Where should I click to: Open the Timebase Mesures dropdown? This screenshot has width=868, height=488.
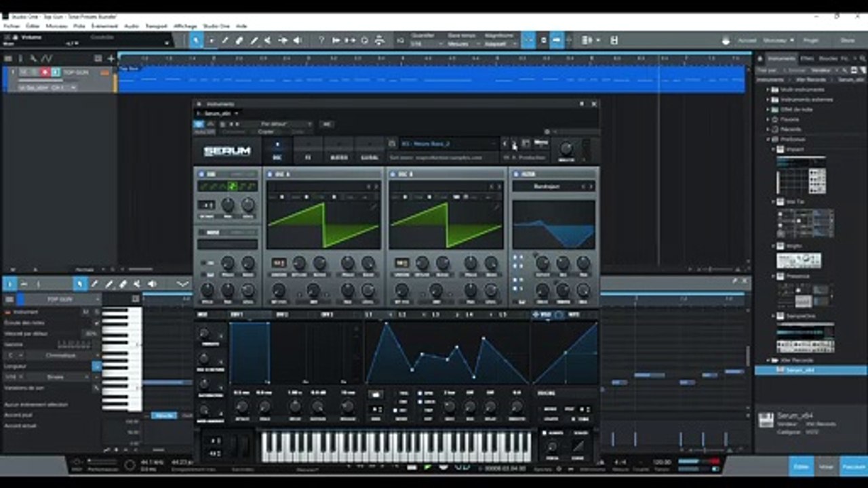pos(465,44)
